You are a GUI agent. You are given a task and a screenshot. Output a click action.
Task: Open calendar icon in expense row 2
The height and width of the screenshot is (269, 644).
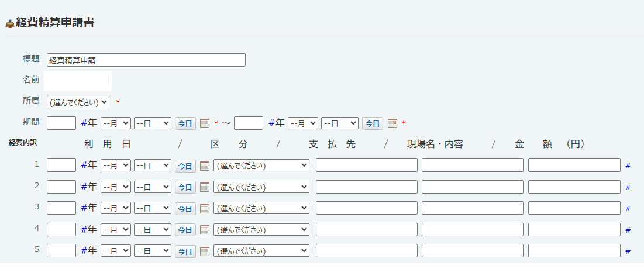[205, 187]
